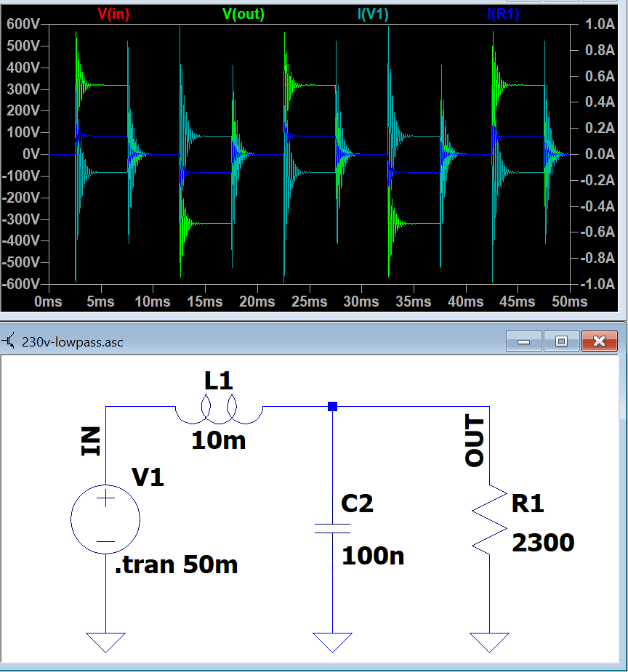Image resolution: width=628 pixels, height=672 pixels.
Task: Click the wire junction node above C2
Action: point(332,406)
